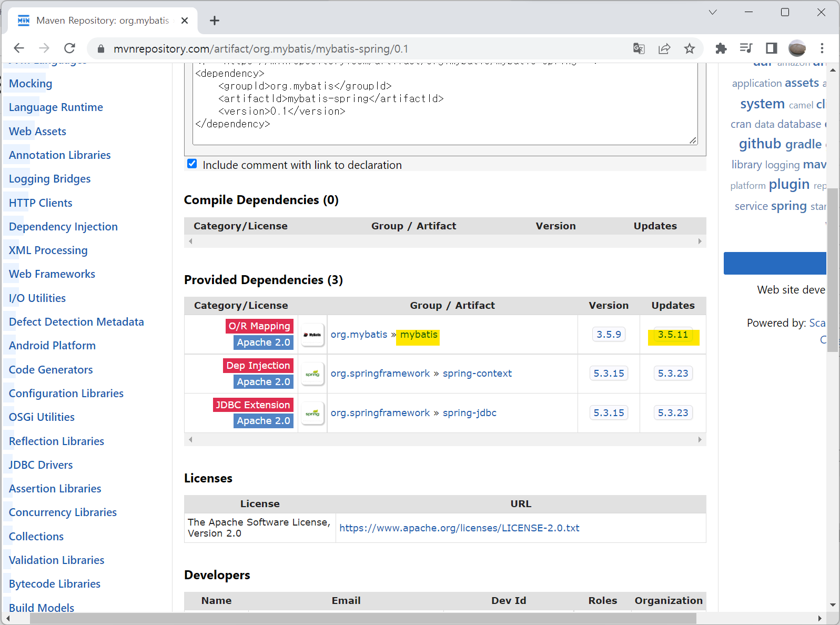This screenshot has width=840, height=625.
Task: Open Defect Detection Metadata category
Action: [76, 322]
